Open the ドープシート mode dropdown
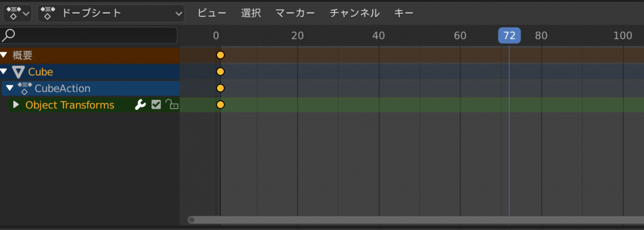The width and height of the screenshot is (644, 230). (111, 13)
